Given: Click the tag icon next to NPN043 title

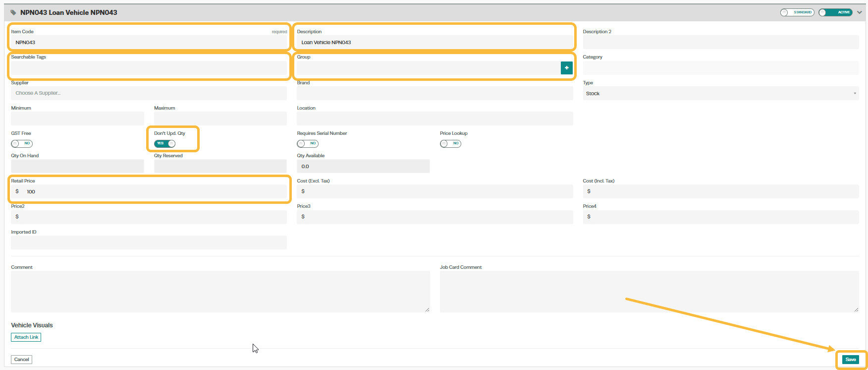Looking at the screenshot, I should tap(13, 12).
